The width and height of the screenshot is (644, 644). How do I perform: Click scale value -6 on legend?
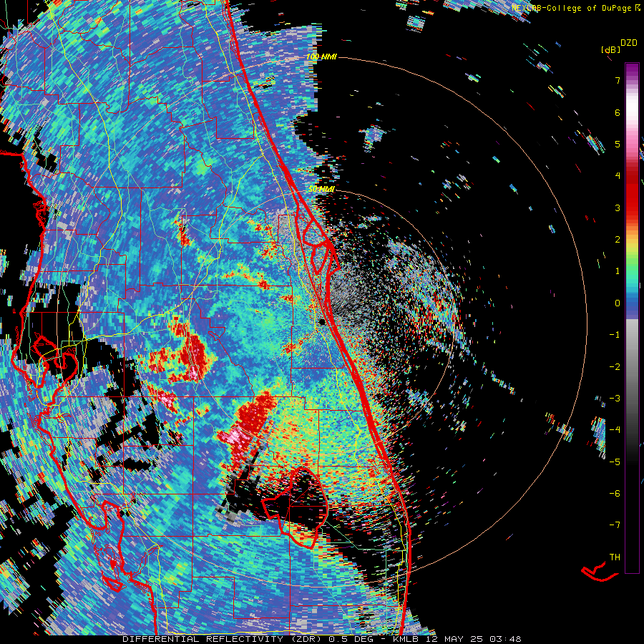point(615,494)
